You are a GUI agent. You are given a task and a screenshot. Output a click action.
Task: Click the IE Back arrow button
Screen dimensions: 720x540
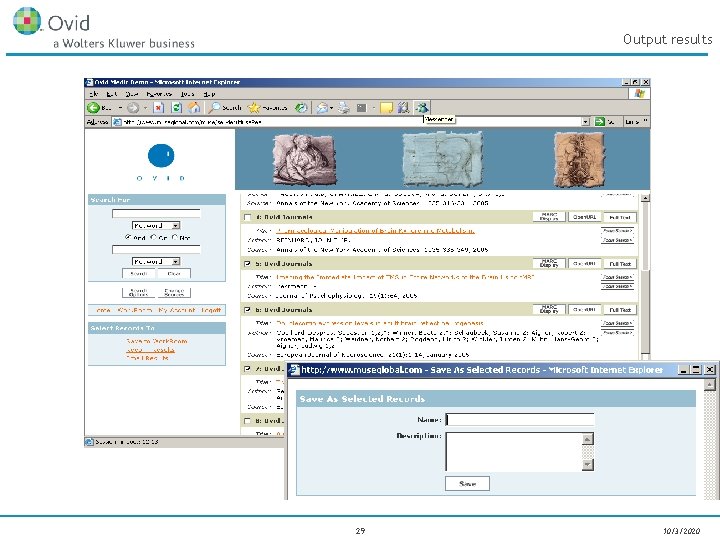click(93, 108)
